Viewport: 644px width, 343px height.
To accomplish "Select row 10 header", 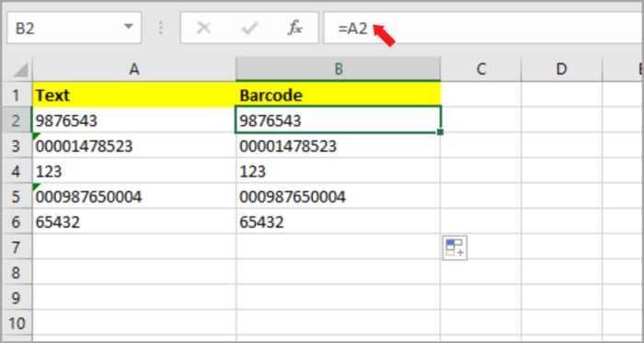I will (x=17, y=323).
